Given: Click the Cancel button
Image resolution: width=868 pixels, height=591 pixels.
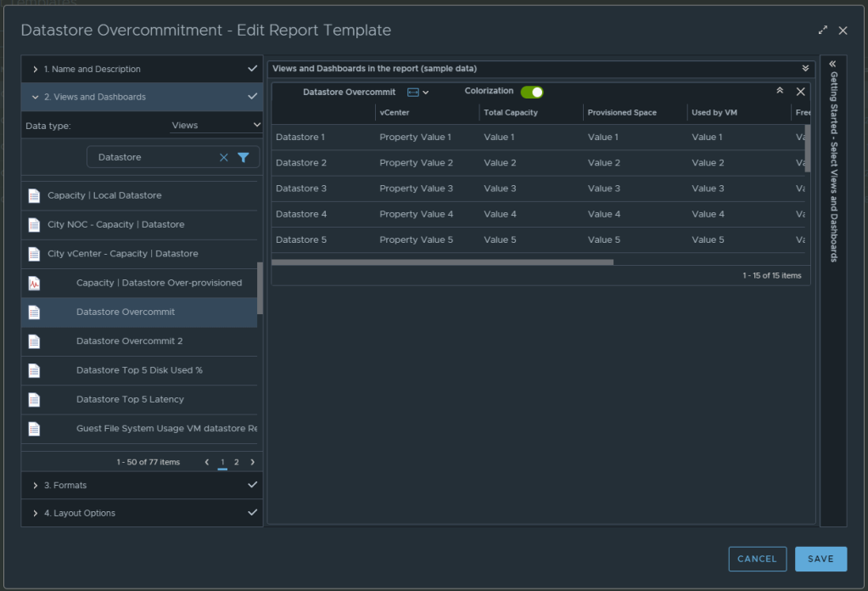Looking at the screenshot, I should click(757, 559).
